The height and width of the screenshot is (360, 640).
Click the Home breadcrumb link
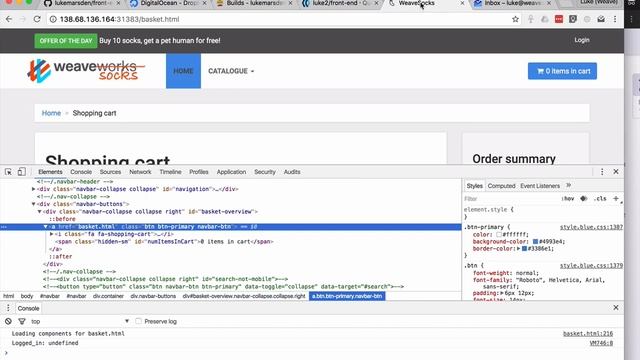[x=51, y=113]
